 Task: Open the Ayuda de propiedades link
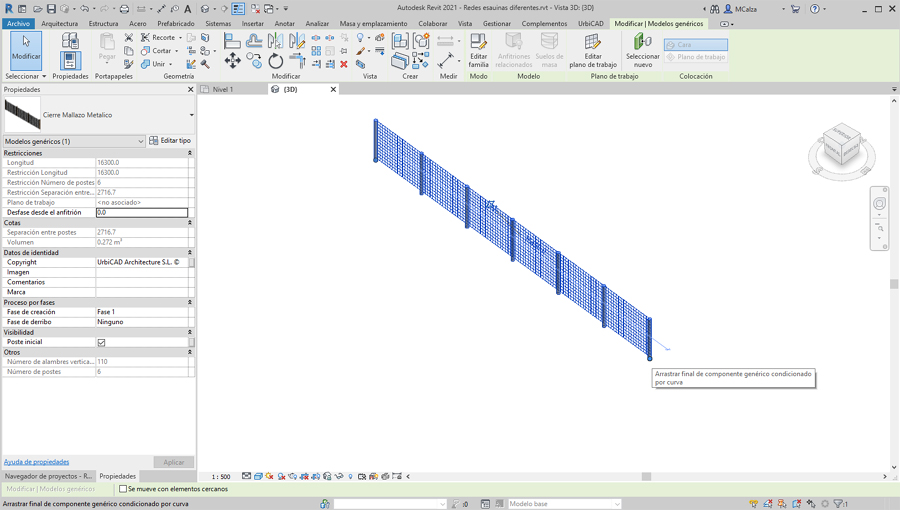click(x=37, y=462)
